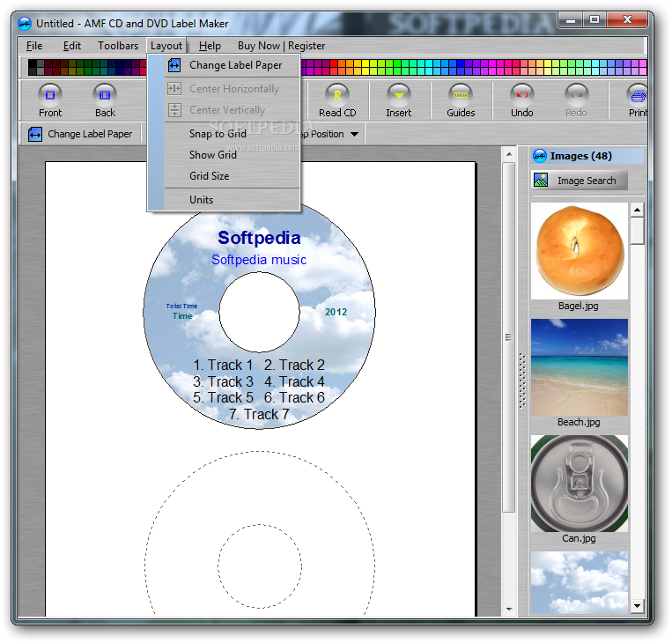Click the Undo toolbar icon

522,95
